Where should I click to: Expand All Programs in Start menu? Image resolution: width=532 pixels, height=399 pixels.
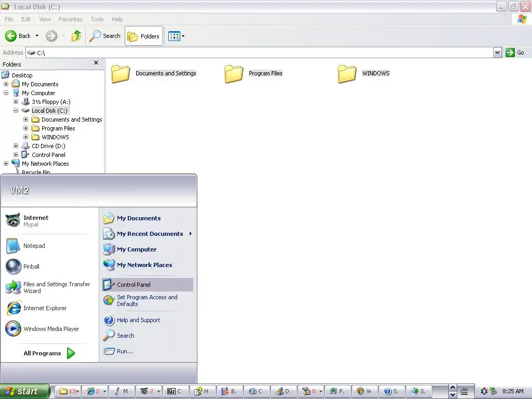pos(49,353)
